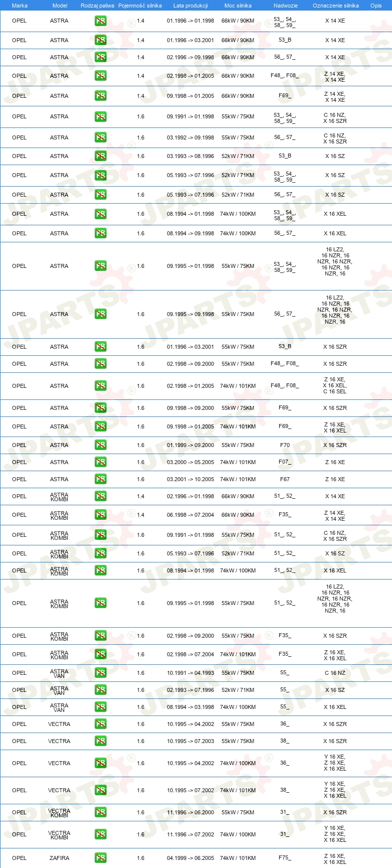Select body code F70 cell

[x=285, y=445]
